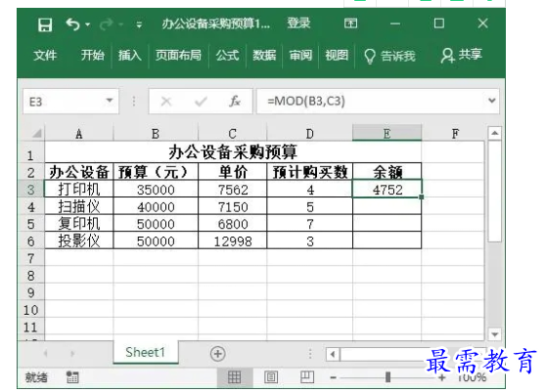This screenshot has width=545, height=392.
Task: Click cell with value 6800
Action: (232, 224)
